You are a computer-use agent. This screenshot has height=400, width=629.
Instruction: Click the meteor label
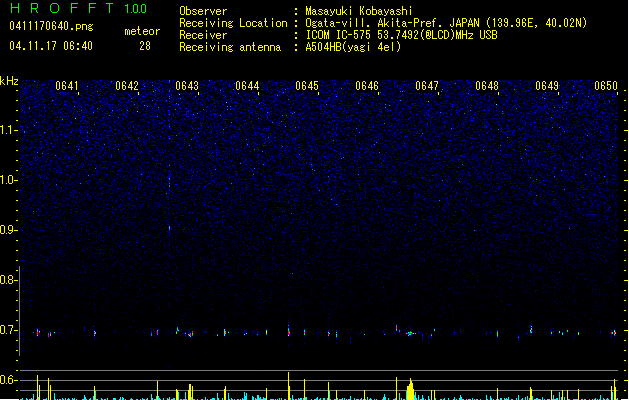[x=142, y=31]
